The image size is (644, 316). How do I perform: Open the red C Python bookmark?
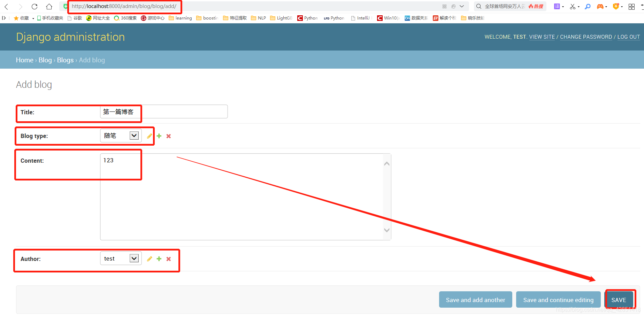coord(307,18)
